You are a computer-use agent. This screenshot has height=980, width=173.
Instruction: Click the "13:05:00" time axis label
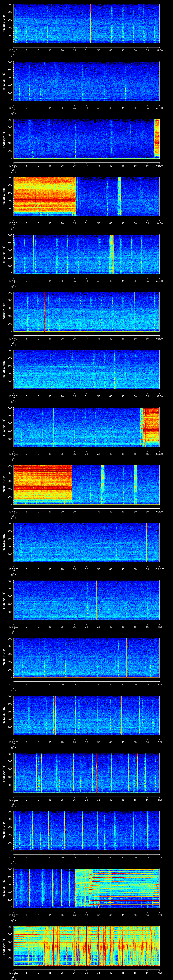point(13,915)
